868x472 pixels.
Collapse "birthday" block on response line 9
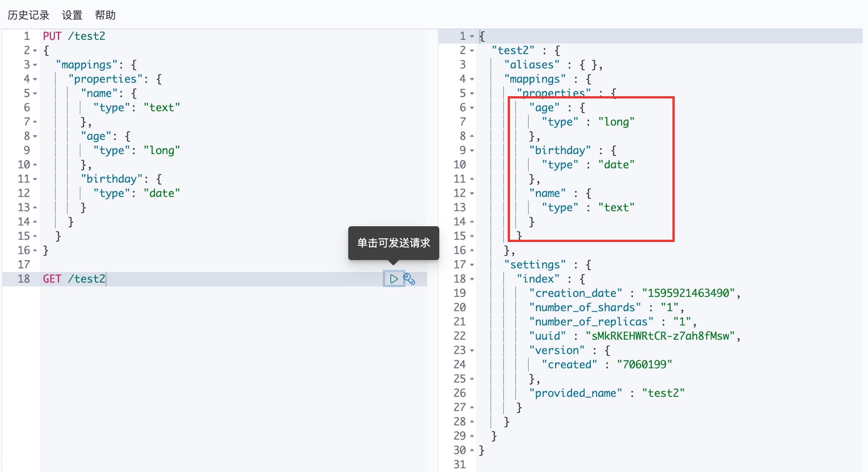tap(472, 151)
